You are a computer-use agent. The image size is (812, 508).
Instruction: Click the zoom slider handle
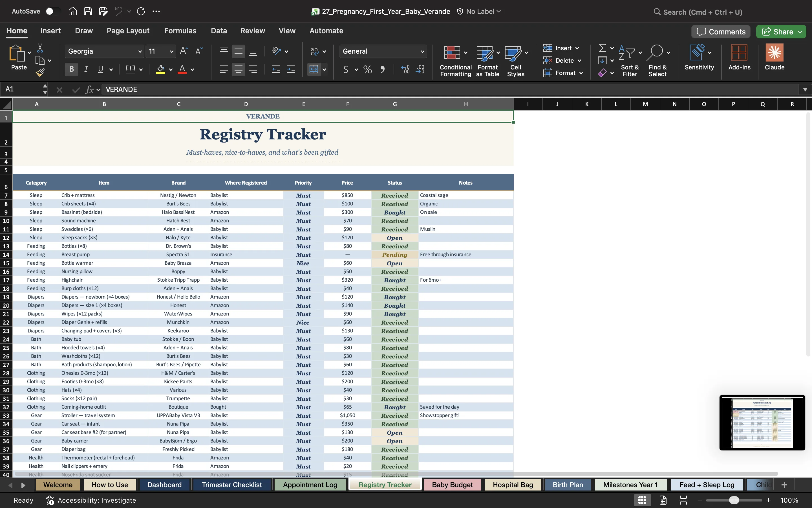734,500
